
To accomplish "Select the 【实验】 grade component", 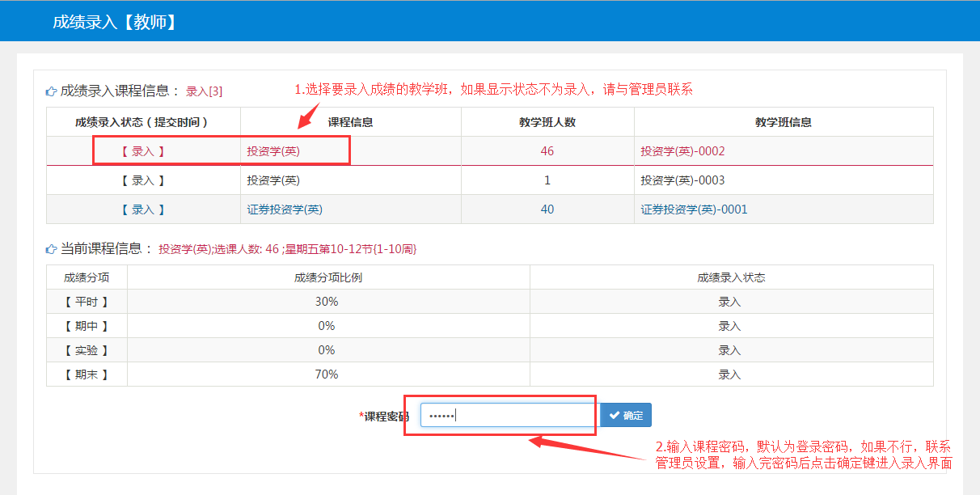I will point(87,350).
